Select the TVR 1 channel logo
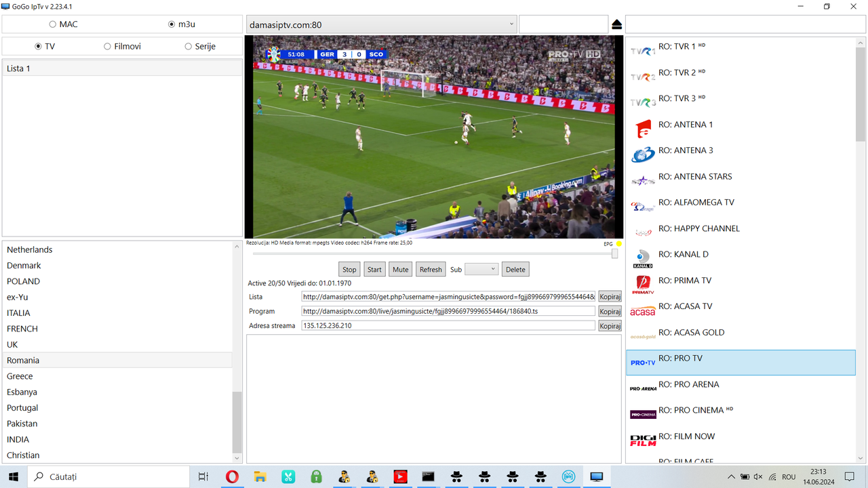This screenshot has height=488, width=868. tap(643, 51)
